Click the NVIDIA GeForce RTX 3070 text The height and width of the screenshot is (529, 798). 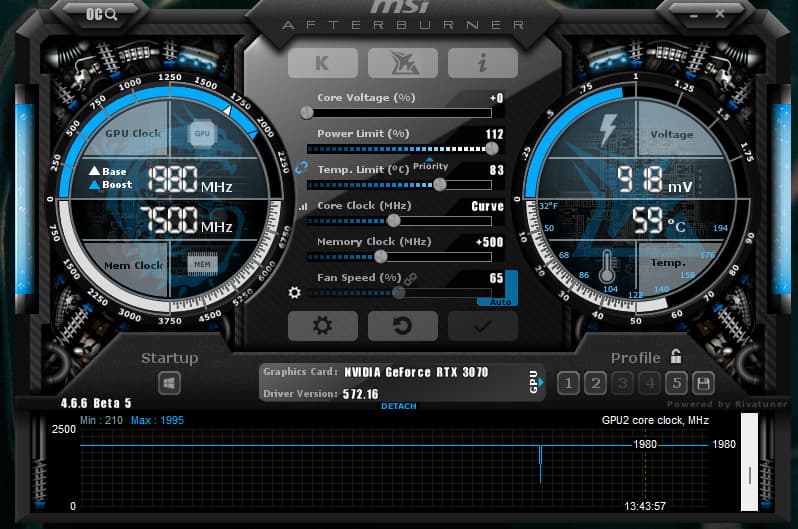[x=416, y=372]
